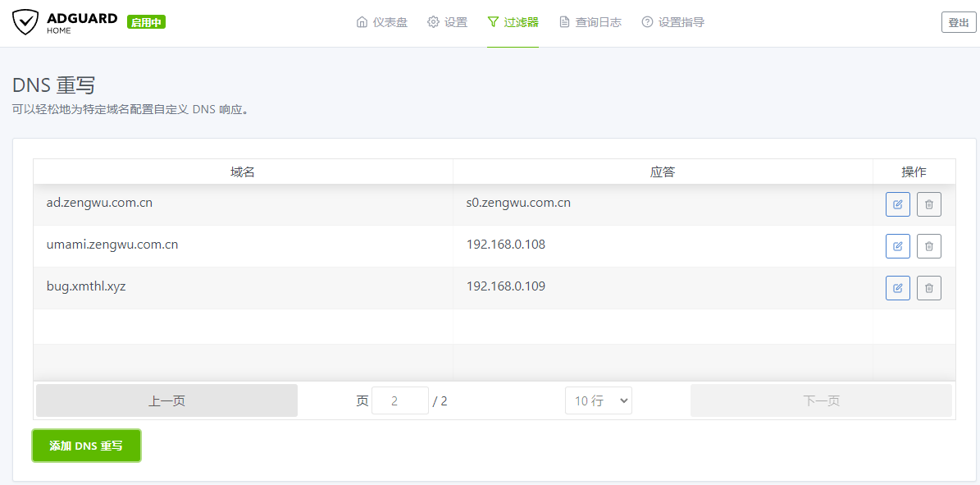This screenshot has height=485, width=980.
Task: Click the page number input field
Action: click(399, 400)
